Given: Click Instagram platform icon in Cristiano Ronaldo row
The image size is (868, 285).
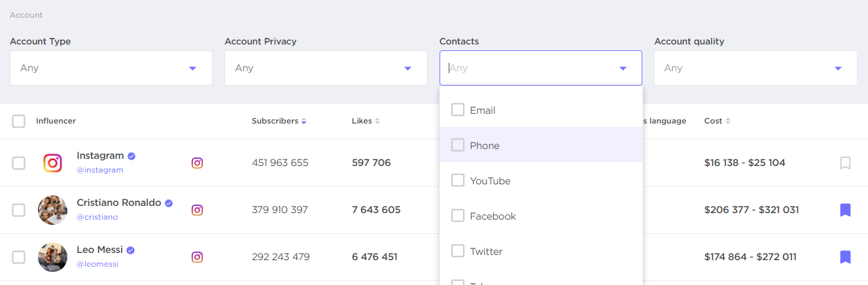Looking at the screenshot, I should coord(197,210).
